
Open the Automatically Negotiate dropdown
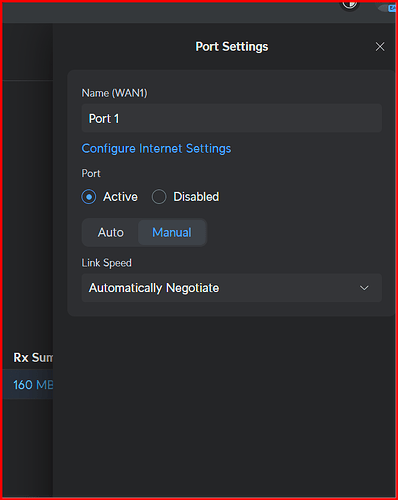click(x=232, y=288)
